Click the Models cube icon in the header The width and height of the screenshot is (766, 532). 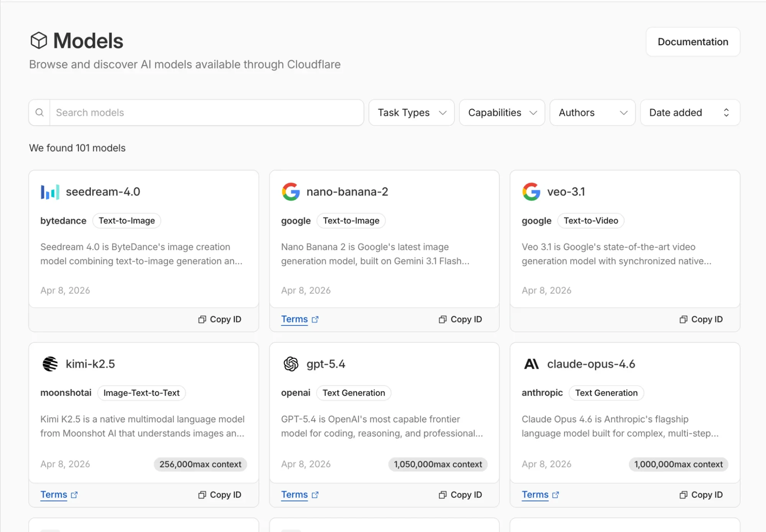coord(39,40)
